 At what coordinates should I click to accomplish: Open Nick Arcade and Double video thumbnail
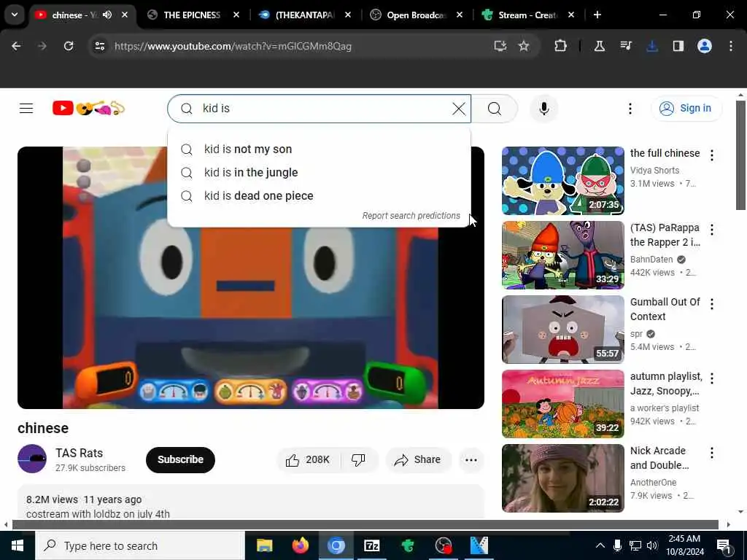click(562, 478)
